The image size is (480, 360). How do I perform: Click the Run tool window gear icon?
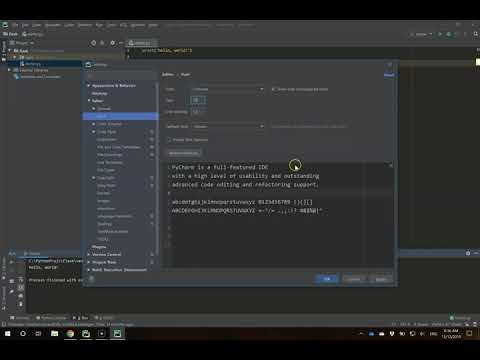[468, 253]
